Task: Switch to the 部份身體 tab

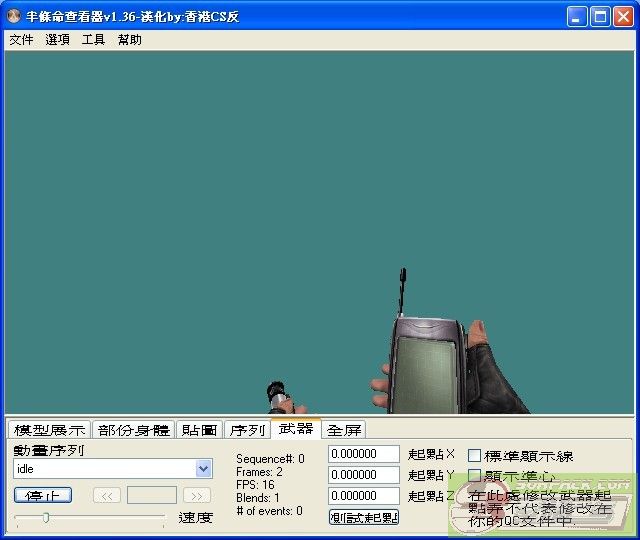Action: coord(133,430)
